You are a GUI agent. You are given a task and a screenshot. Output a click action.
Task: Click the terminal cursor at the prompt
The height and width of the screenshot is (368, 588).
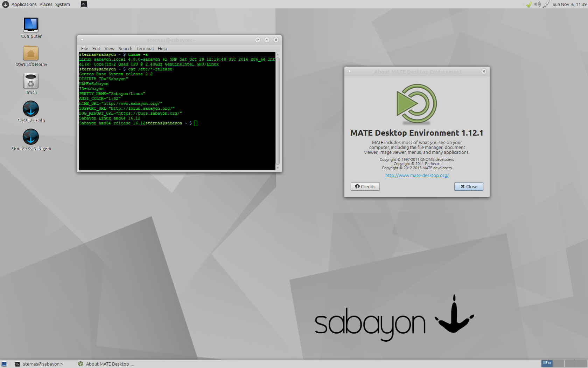coord(196,123)
